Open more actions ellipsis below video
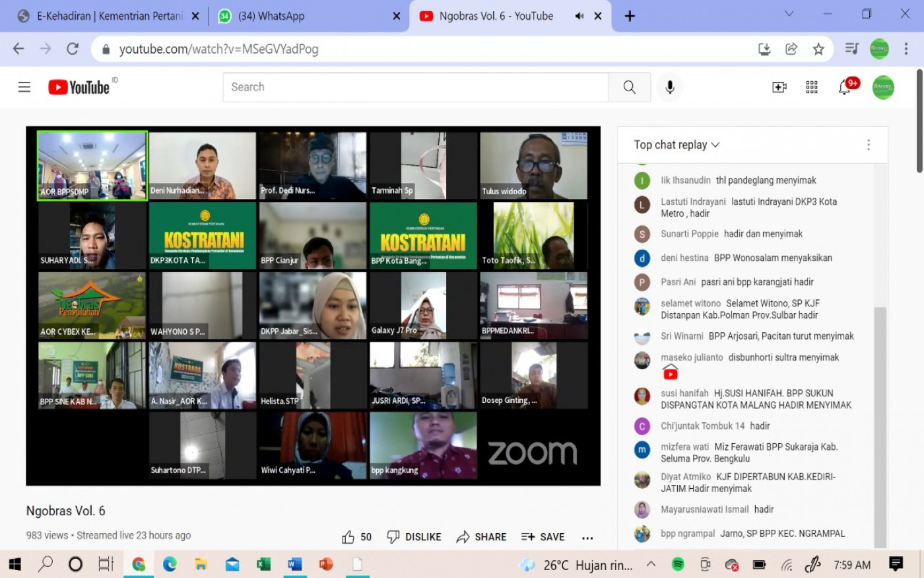 point(587,538)
